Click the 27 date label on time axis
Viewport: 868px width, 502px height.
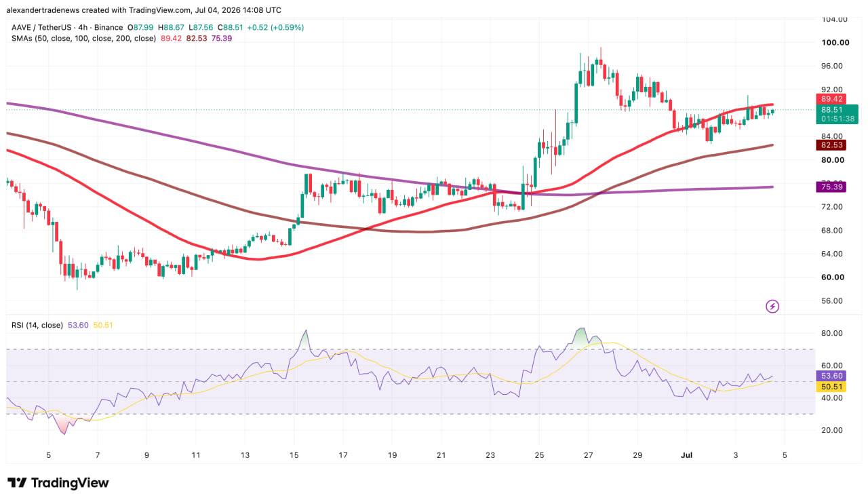[x=588, y=454]
